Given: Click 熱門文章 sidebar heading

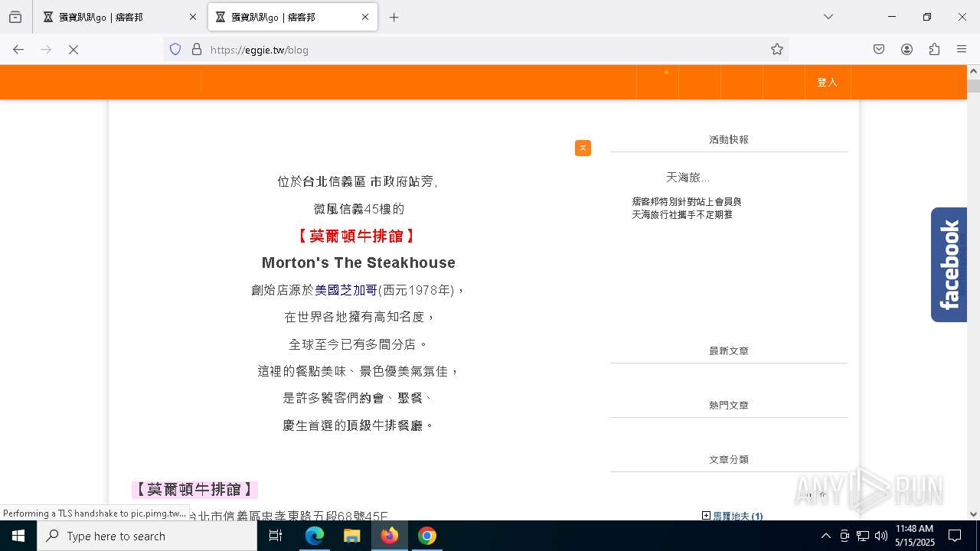Looking at the screenshot, I should pyautogui.click(x=728, y=405).
